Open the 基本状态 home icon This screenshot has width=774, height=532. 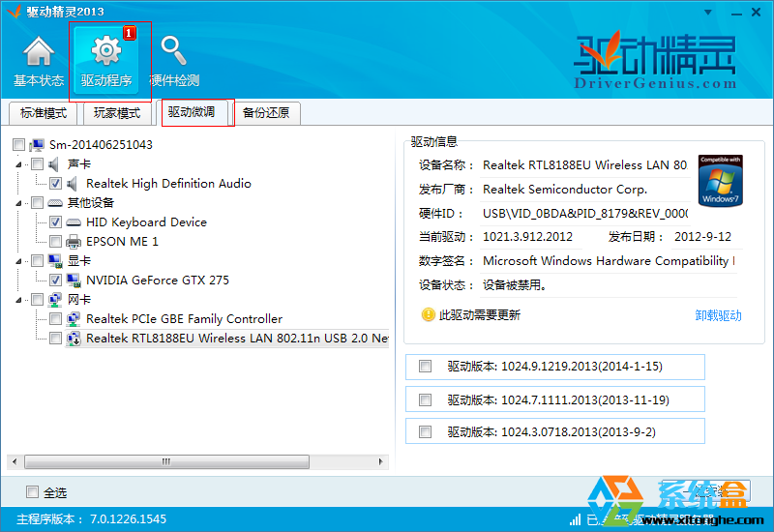[x=39, y=51]
